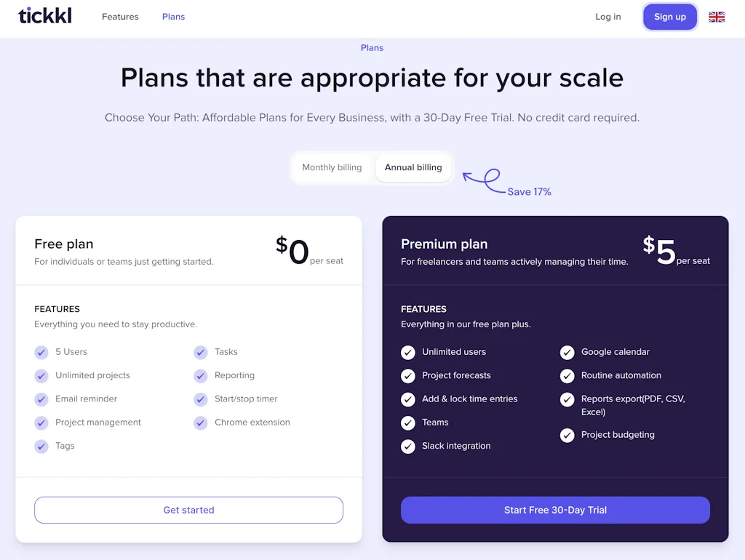The image size is (745, 560).
Task: Click the check icon beside Chrome extension
Action: (201, 423)
